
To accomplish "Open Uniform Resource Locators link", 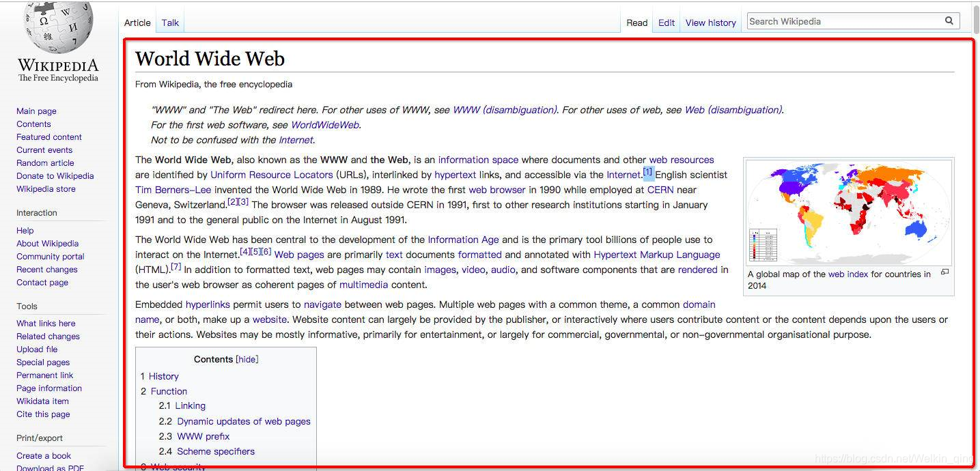I will (272, 175).
